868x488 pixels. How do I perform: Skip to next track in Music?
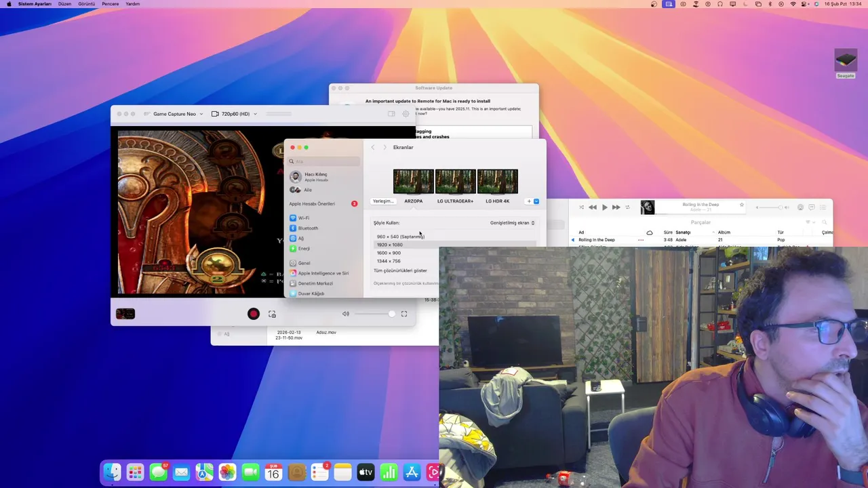616,207
